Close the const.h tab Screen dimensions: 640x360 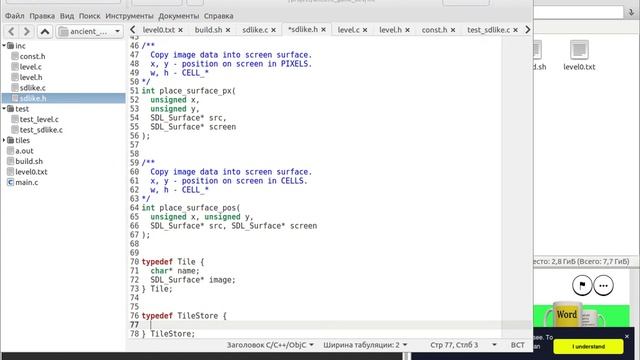tap(453, 30)
